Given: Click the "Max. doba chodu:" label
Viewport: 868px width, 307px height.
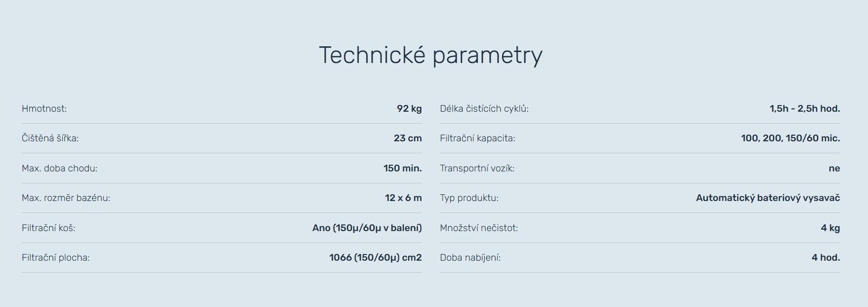Looking at the screenshot, I should click(59, 169).
